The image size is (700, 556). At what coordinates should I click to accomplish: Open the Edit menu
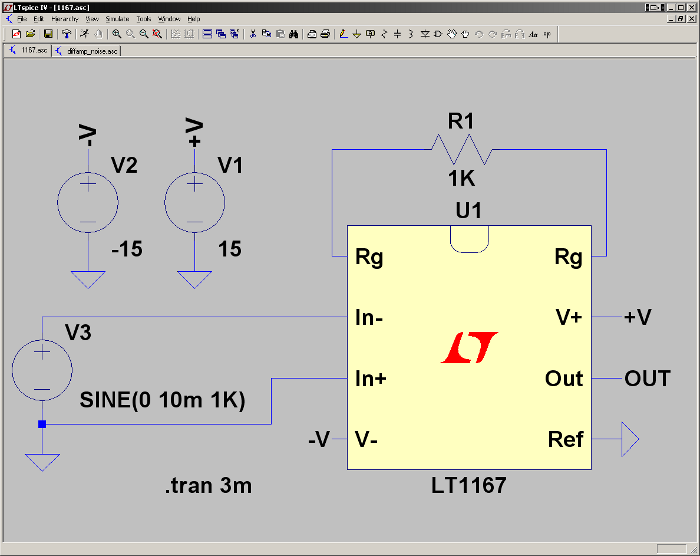click(x=38, y=19)
